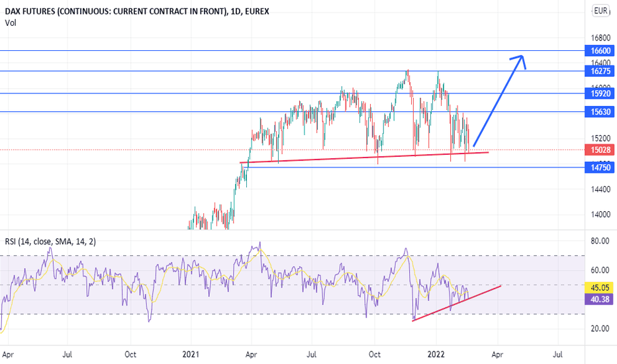Click the 14400 price axis label
This screenshot has height=364, width=617.
600,189
